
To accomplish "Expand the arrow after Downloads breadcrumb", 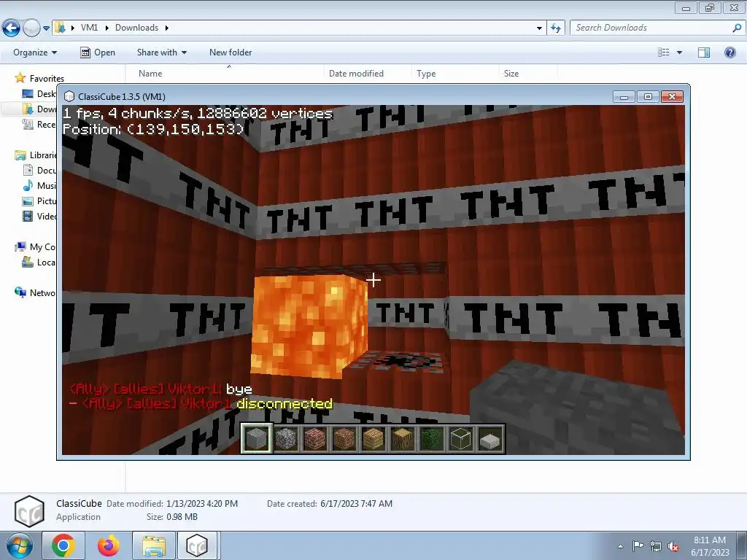I will click(167, 28).
